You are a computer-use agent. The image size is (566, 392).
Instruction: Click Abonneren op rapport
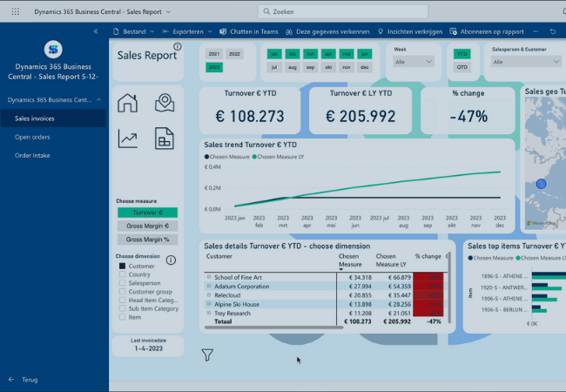487,31
